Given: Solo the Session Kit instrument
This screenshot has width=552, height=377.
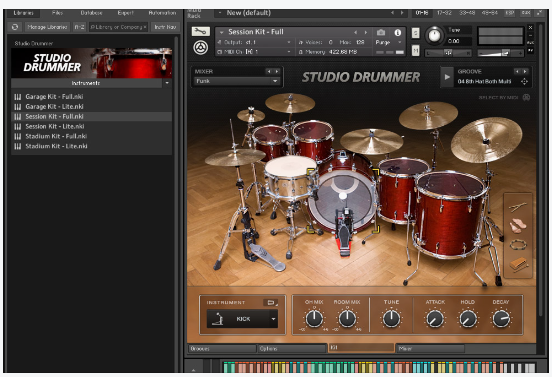Looking at the screenshot, I should click(x=415, y=33).
